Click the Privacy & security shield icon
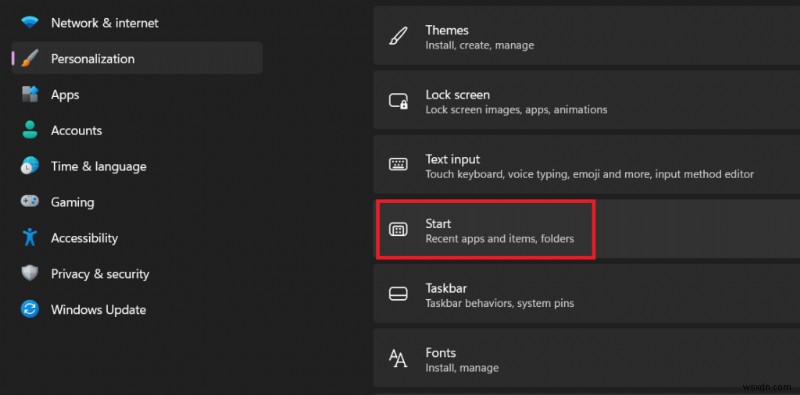Screen dimensions: 800x395 click(x=30, y=274)
